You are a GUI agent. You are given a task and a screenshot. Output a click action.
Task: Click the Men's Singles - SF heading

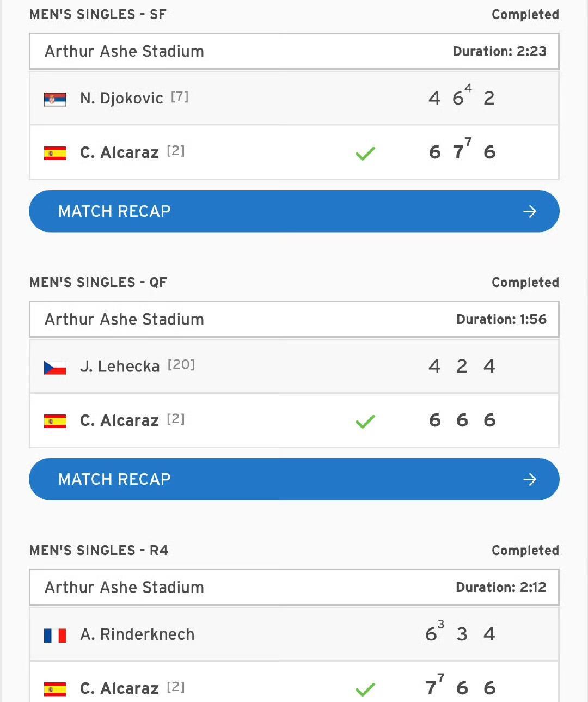tap(98, 15)
